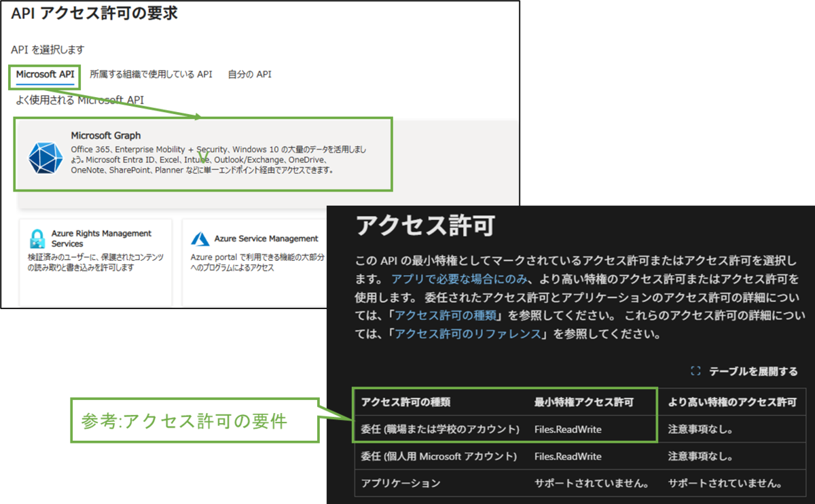Open the Azure Service Management card
This screenshot has height=504, width=815.
click(x=254, y=262)
